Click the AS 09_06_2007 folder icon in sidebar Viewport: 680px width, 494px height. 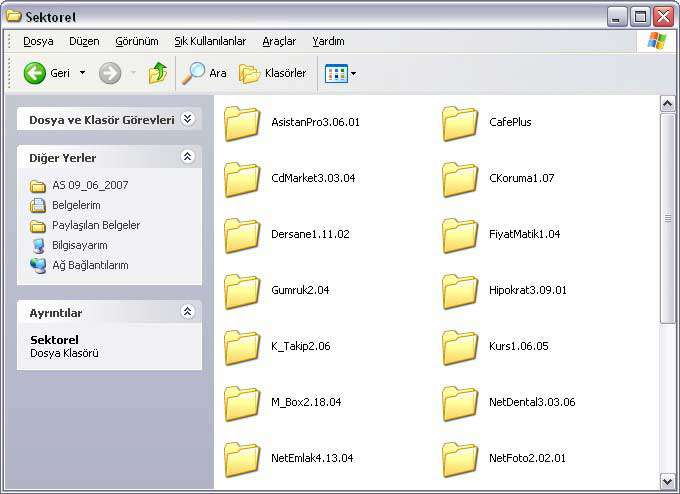(38, 186)
